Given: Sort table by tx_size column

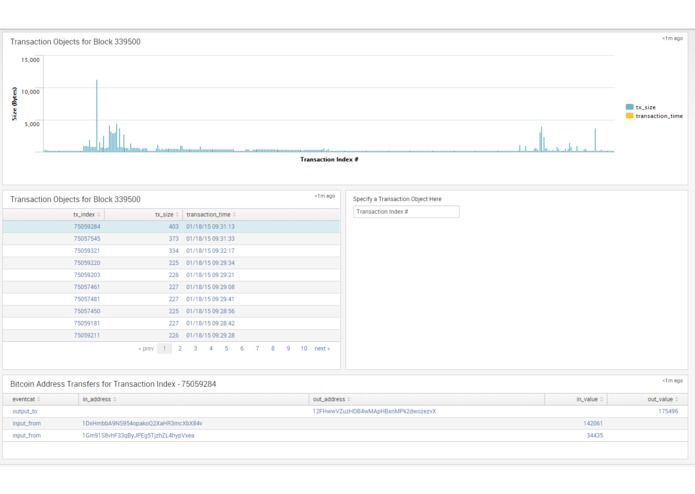Looking at the screenshot, I should (x=167, y=214).
